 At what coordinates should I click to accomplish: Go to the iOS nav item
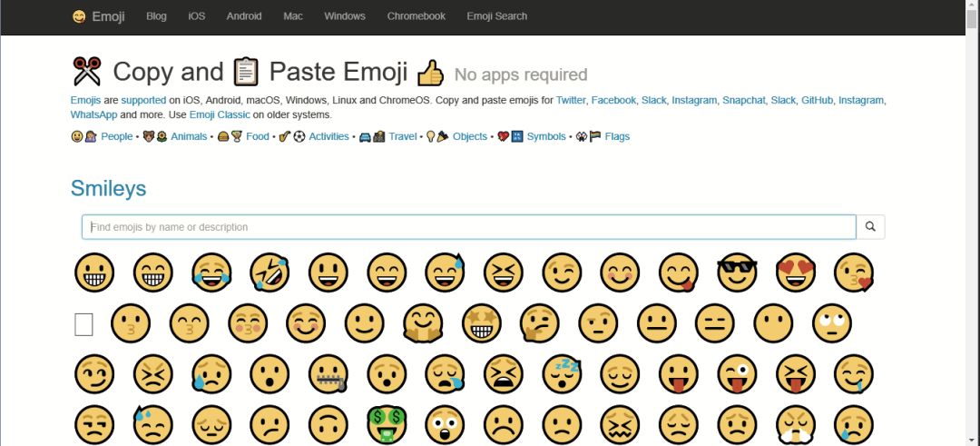[197, 16]
